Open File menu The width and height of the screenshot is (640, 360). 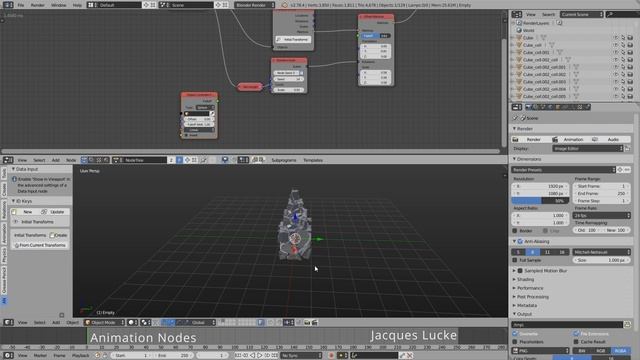21,5
